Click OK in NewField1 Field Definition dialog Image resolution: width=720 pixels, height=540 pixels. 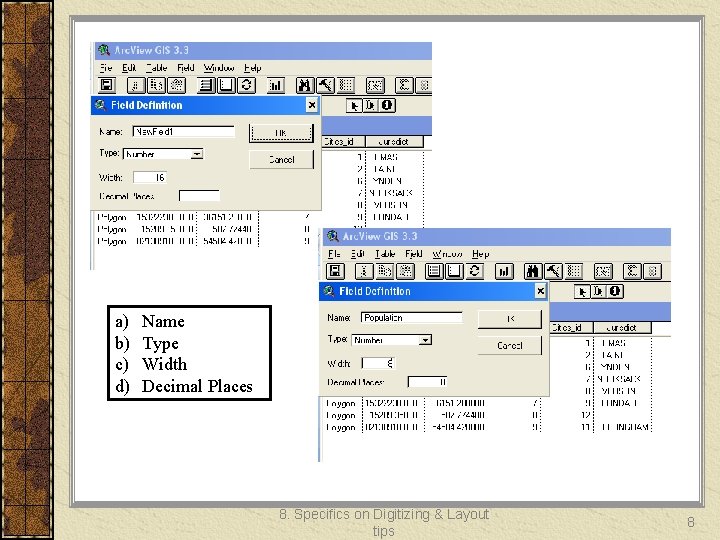click(x=281, y=133)
